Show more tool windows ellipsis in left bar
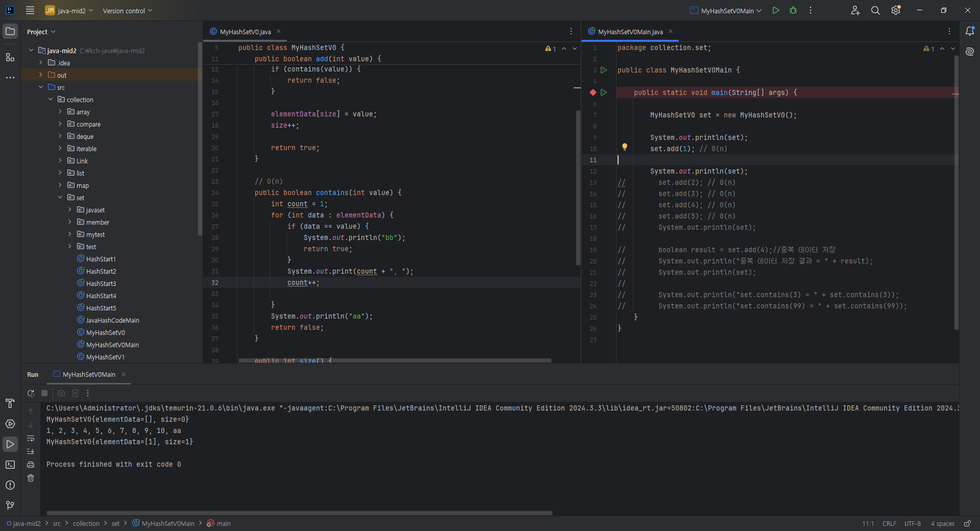Viewport: 980px width, 531px height. (x=10, y=78)
